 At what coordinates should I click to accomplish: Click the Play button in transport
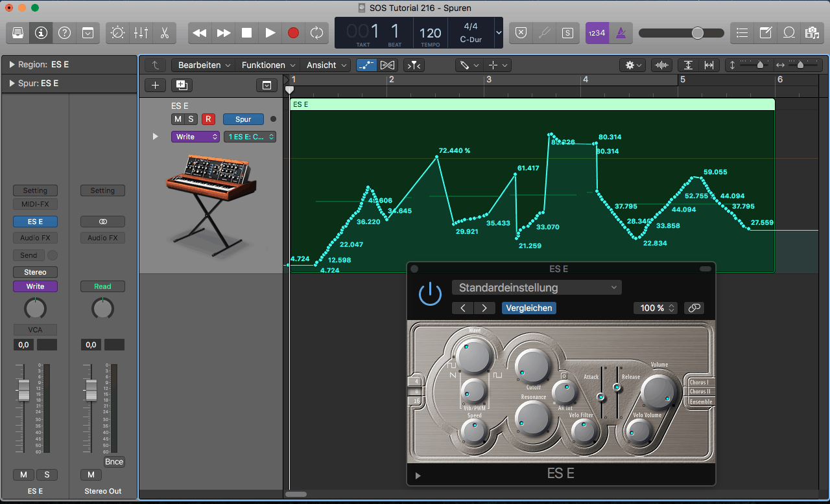(x=270, y=32)
